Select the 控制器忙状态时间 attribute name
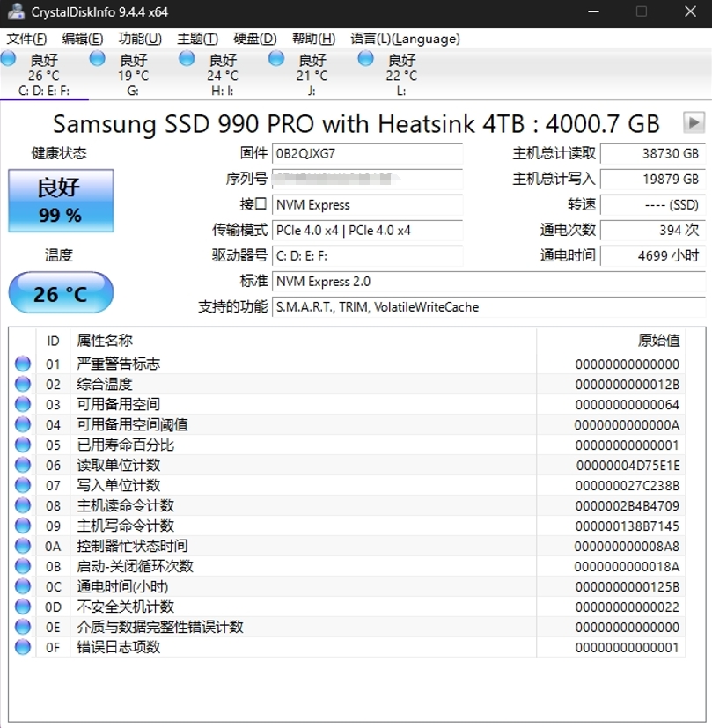Viewport: 712px width, 728px height. [132, 546]
